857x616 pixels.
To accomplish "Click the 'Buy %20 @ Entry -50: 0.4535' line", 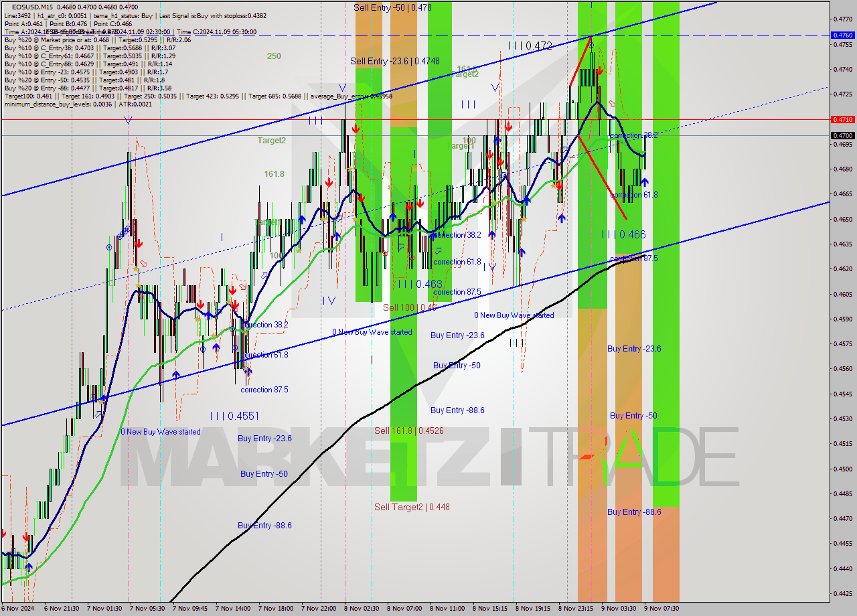I will pos(84,80).
